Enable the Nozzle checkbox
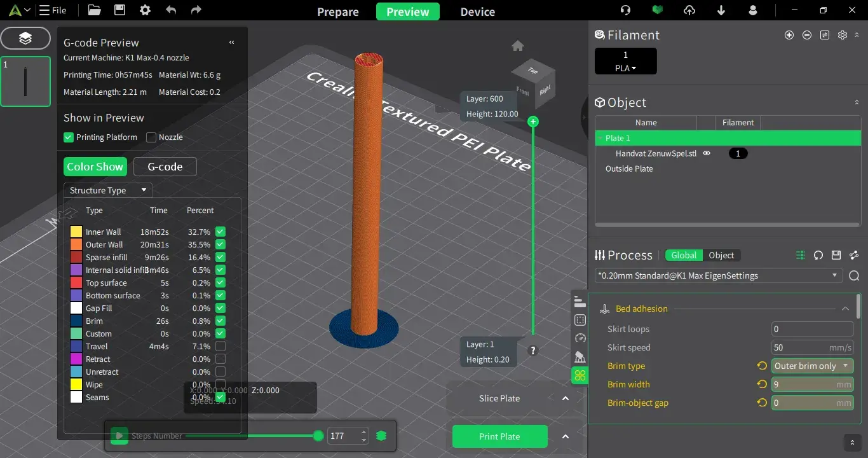Viewport: 868px width, 458px height. click(x=151, y=137)
